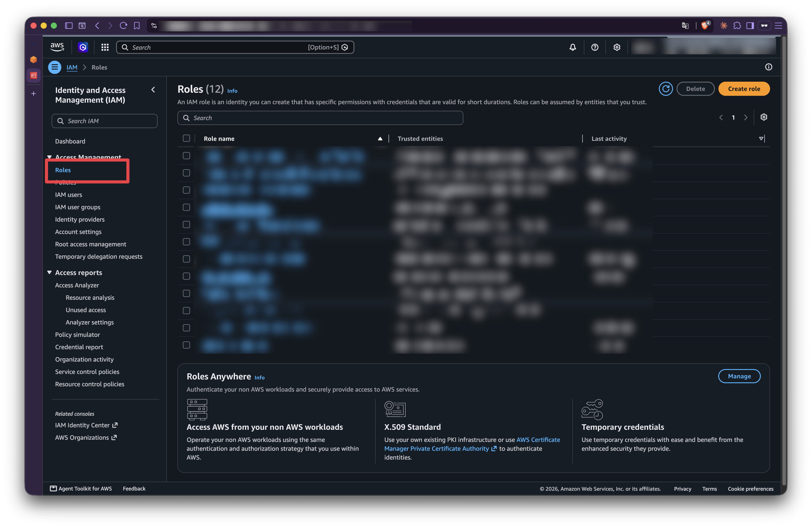Open the browser translate icon
The image size is (812, 528).
click(x=685, y=26)
